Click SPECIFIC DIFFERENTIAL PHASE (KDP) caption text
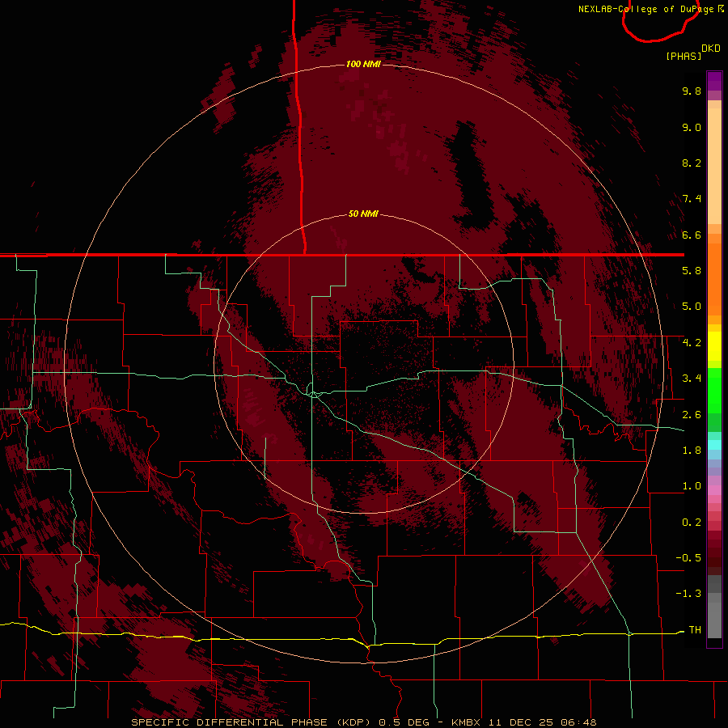 click(249, 722)
